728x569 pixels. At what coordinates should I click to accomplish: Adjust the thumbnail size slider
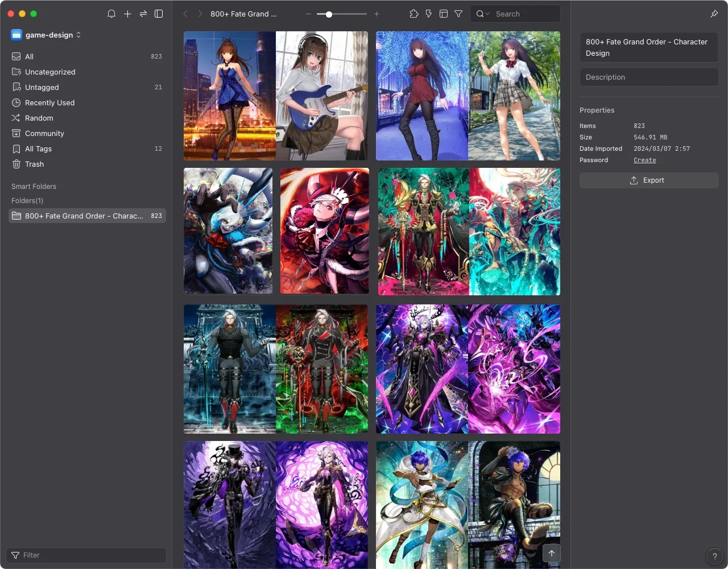pos(342,14)
